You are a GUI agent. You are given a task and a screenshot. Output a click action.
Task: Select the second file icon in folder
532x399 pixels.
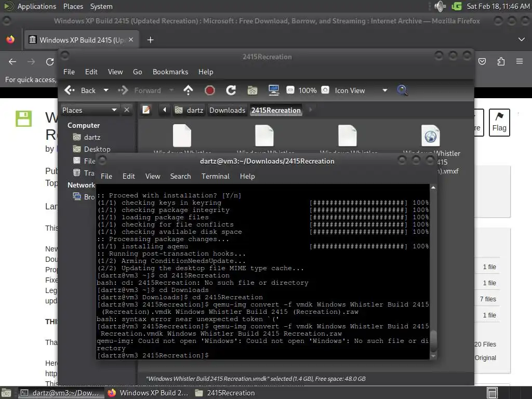264,136
